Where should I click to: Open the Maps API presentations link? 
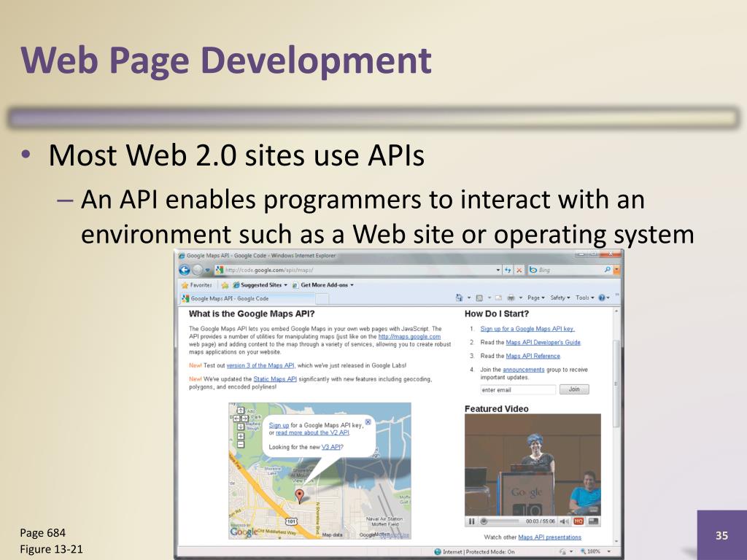(550, 537)
